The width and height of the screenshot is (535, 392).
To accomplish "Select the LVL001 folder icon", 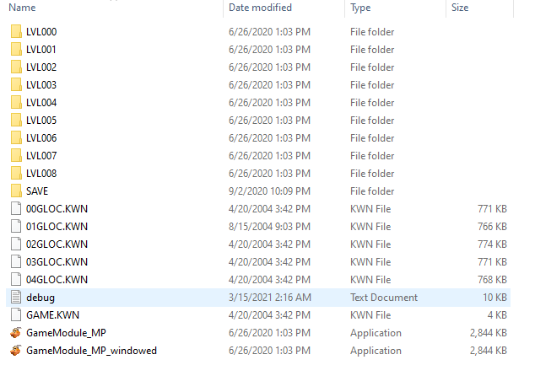I will click(16, 50).
